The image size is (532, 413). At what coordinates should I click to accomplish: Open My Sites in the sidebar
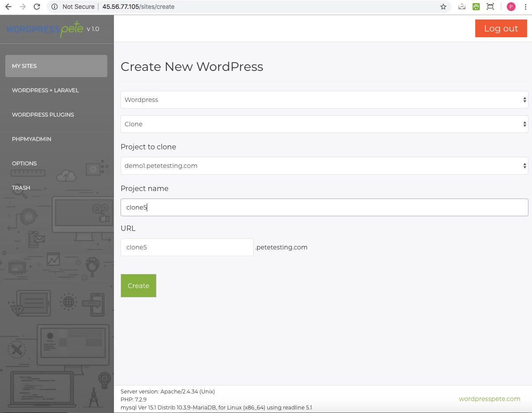(56, 66)
